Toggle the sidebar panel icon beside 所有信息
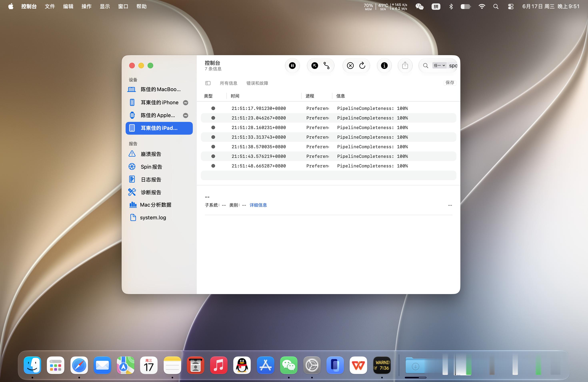588x382 pixels. coord(208,83)
